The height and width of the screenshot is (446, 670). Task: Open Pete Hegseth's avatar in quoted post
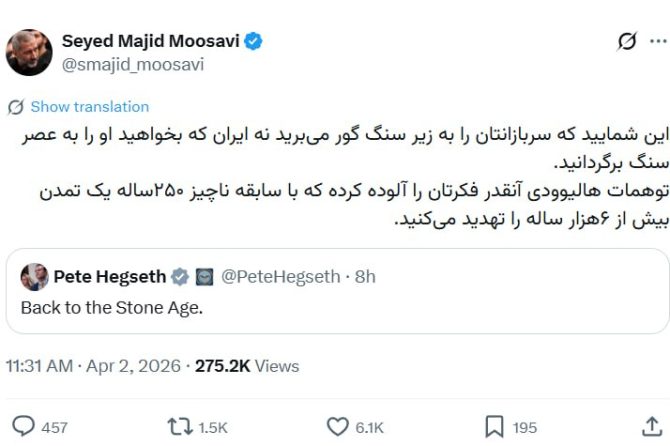coord(34,277)
